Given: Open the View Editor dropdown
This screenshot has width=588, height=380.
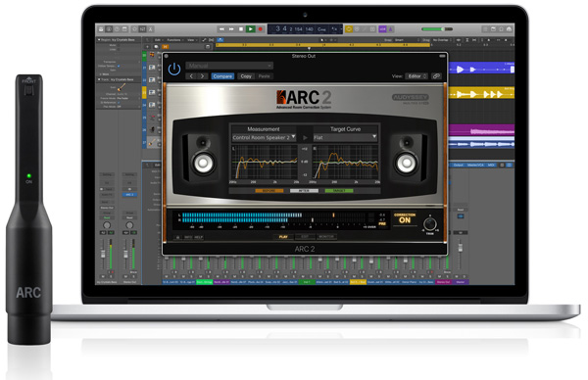Looking at the screenshot, I should click(x=416, y=76).
